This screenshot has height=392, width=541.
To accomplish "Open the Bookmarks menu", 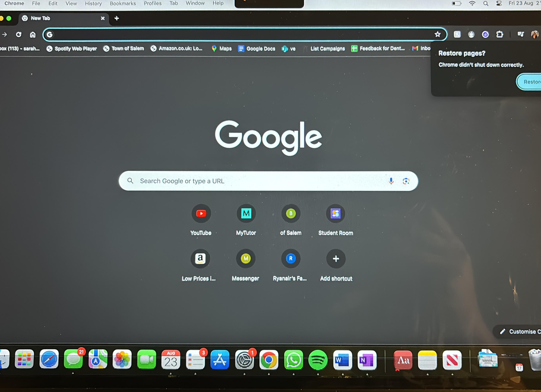I will click(123, 3).
